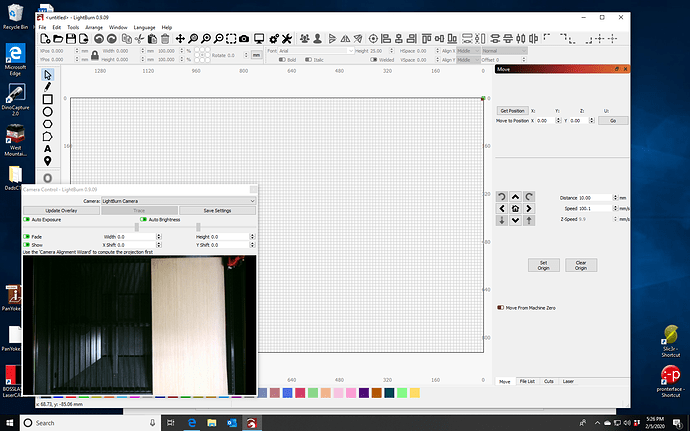Click the Update Overlay button

tap(61, 210)
